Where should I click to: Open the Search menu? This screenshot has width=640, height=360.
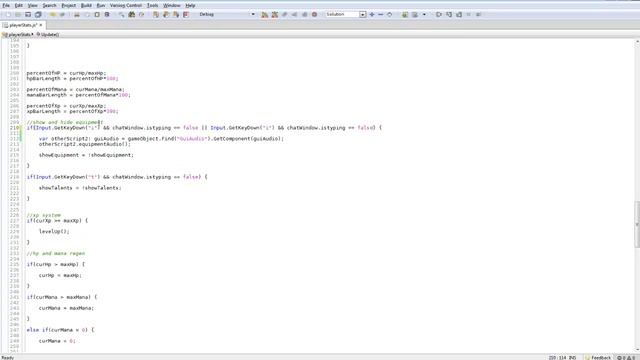point(49,5)
